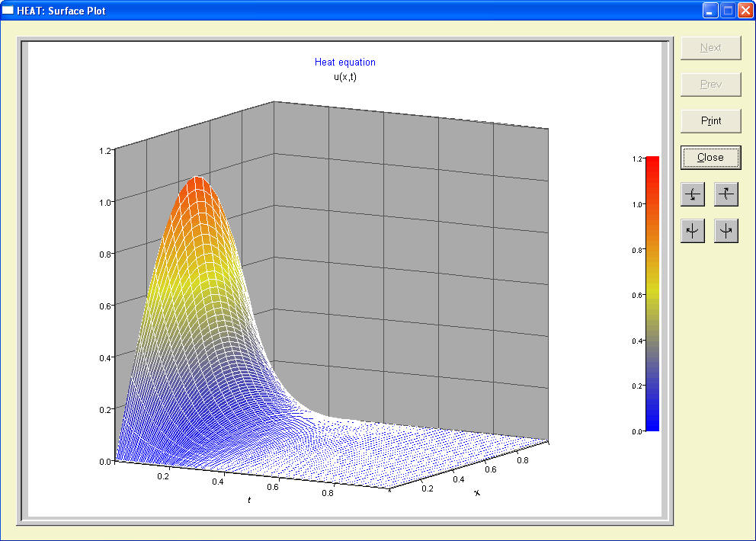Screen dimensions: 756x541
Task: Click the greyed-out Next button
Action: pos(710,47)
